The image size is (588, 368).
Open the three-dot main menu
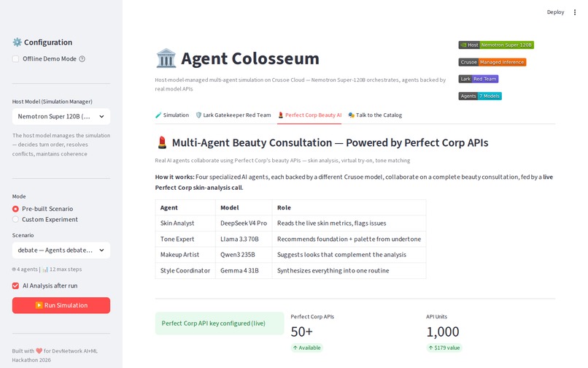click(574, 12)
